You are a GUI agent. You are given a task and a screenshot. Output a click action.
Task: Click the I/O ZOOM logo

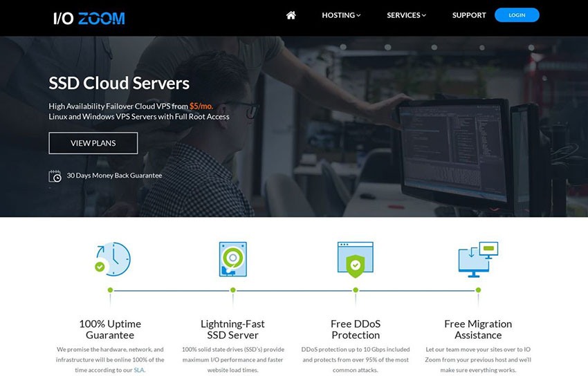[x=89, y=18]
